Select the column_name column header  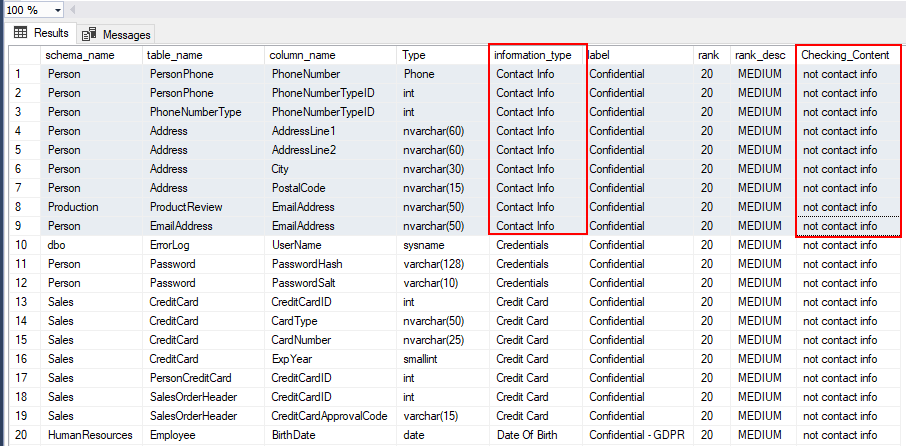click(x=331, y=55)
